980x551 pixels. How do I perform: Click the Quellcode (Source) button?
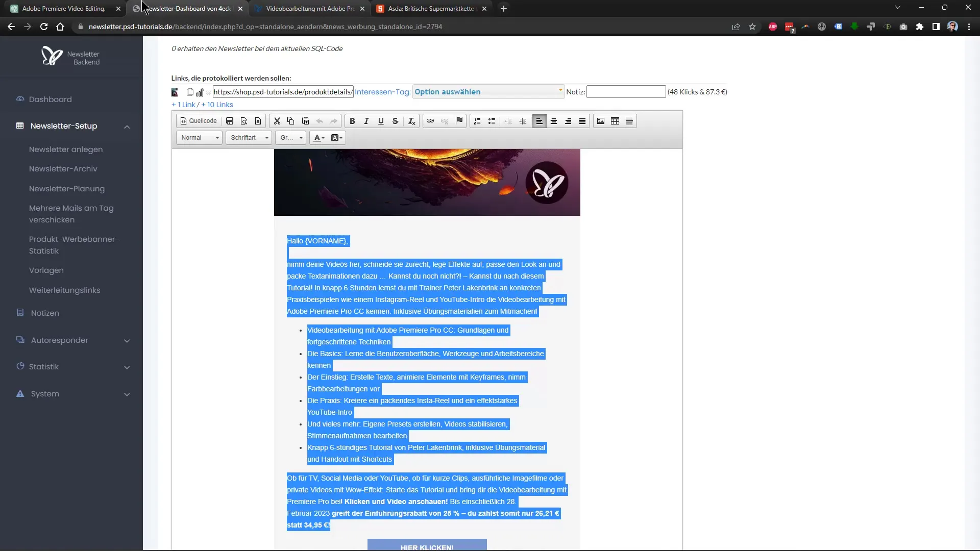197,121
